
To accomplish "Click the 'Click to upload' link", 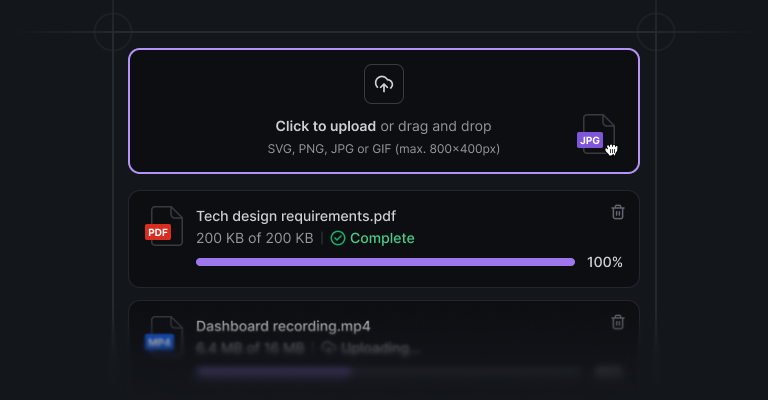I will (x=325, y=126).
